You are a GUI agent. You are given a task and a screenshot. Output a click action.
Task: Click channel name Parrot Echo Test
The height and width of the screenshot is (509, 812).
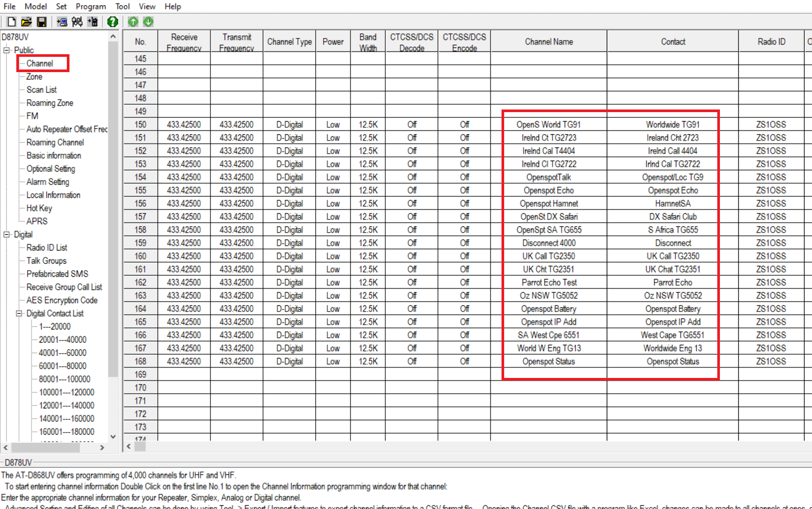click(x=549, y=283)
